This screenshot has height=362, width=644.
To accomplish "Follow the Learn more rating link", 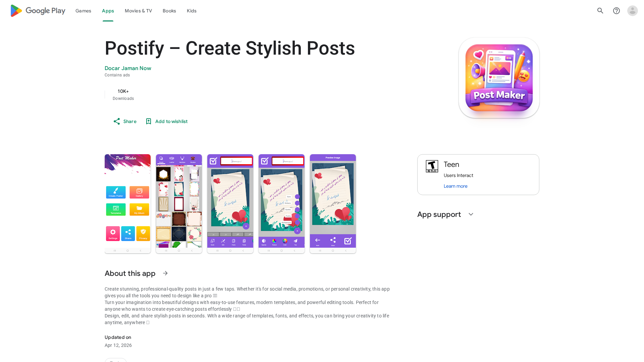I will point(455,186).
